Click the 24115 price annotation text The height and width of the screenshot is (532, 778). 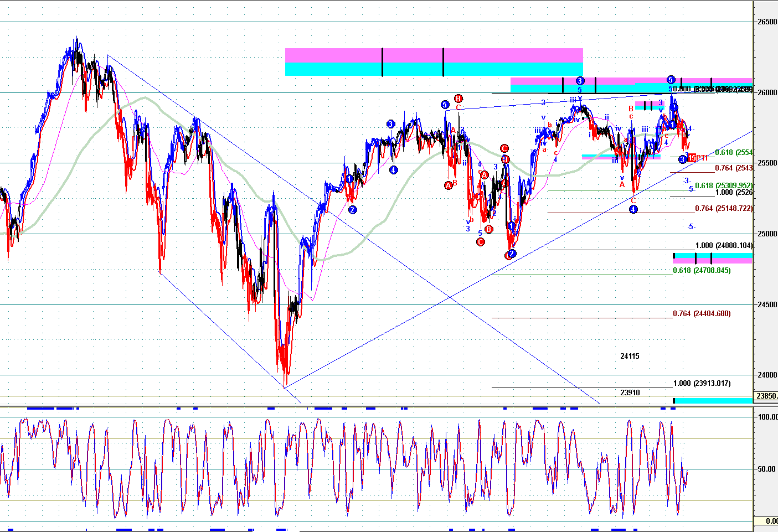coord(630,357)
